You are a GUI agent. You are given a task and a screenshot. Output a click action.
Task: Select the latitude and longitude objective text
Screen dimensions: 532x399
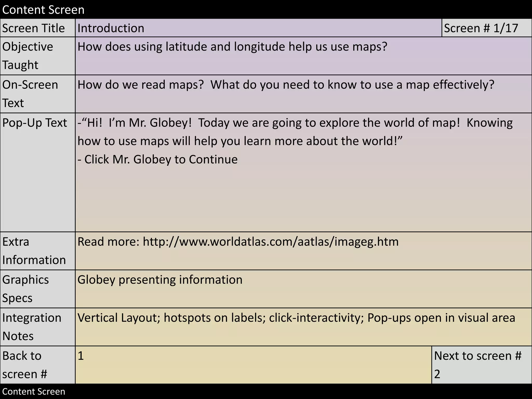click(x=232, y=47)
